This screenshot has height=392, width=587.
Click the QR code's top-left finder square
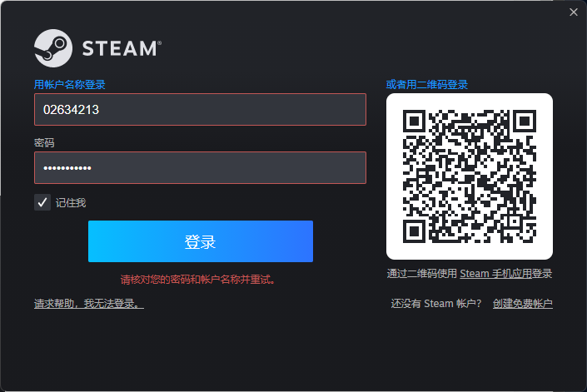tap(414, 122)
